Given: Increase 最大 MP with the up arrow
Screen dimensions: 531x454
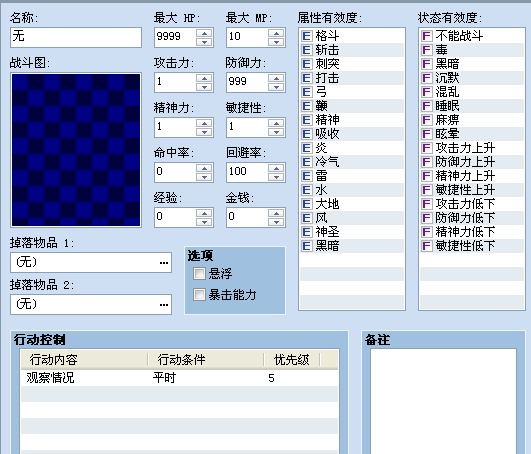Looking at the screenshot, I should [x=276, y=33].
